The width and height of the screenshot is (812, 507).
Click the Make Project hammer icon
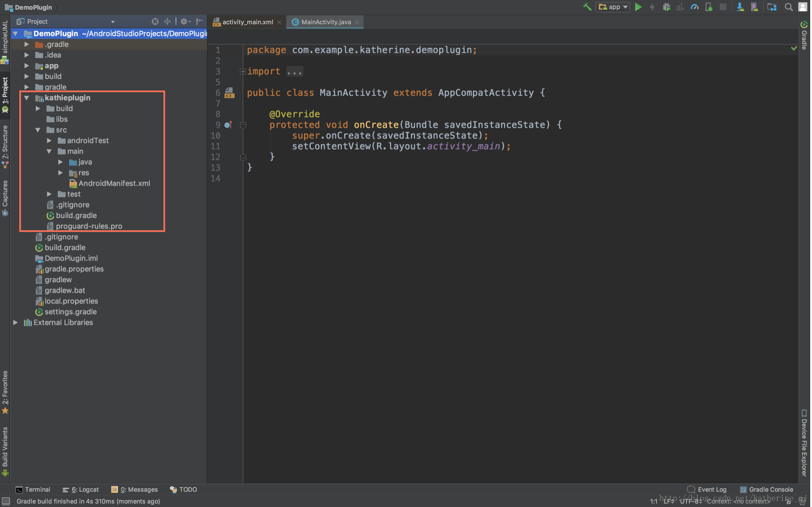(587, 7)
